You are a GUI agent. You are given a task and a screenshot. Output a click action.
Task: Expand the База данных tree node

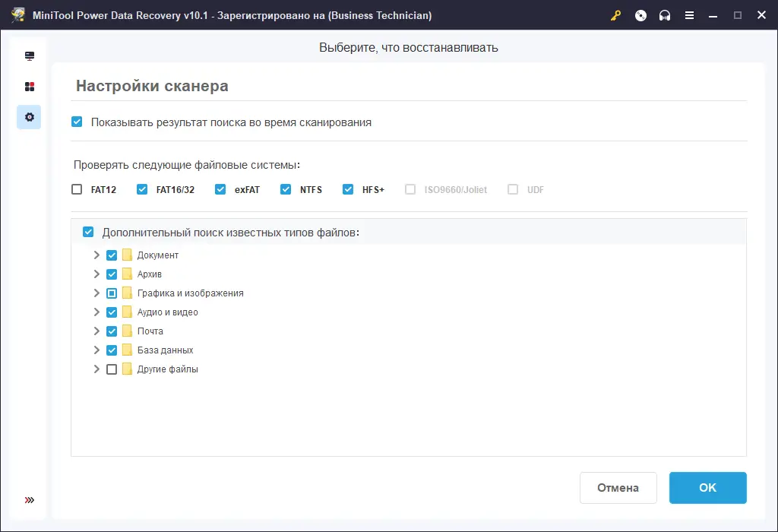pyautogui.click(x=96, y=350)
